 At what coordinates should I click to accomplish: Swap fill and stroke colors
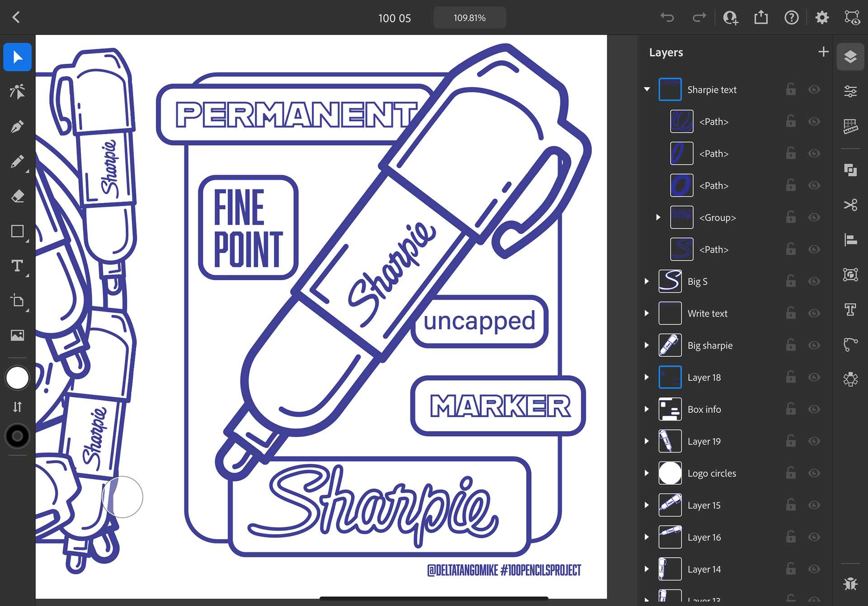[x=17, y=407]
